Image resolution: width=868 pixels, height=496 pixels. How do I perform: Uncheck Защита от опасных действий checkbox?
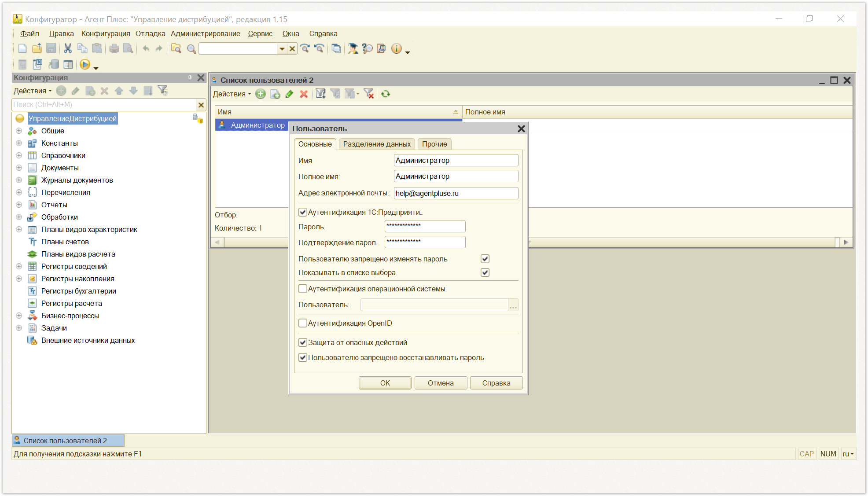point(303,342)
